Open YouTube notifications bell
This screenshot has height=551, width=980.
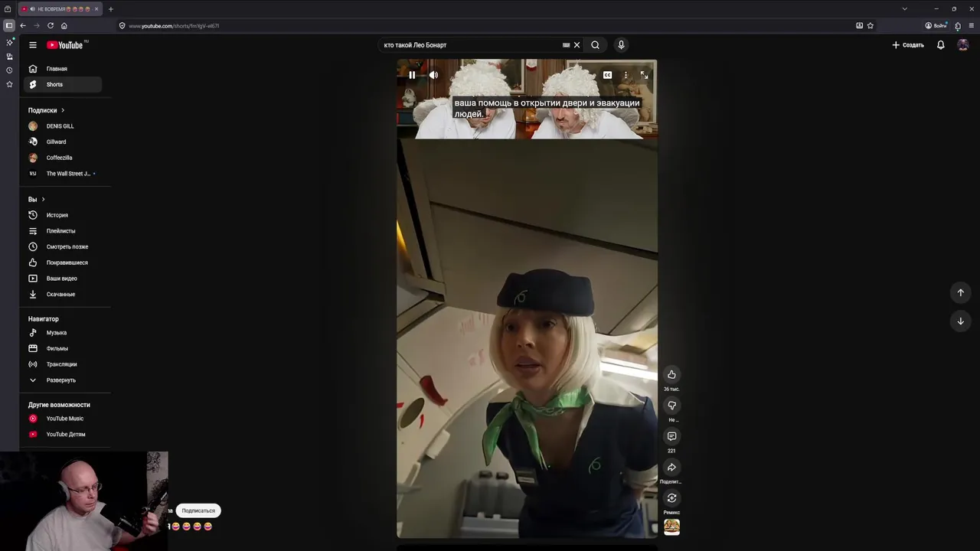(941, 45)
